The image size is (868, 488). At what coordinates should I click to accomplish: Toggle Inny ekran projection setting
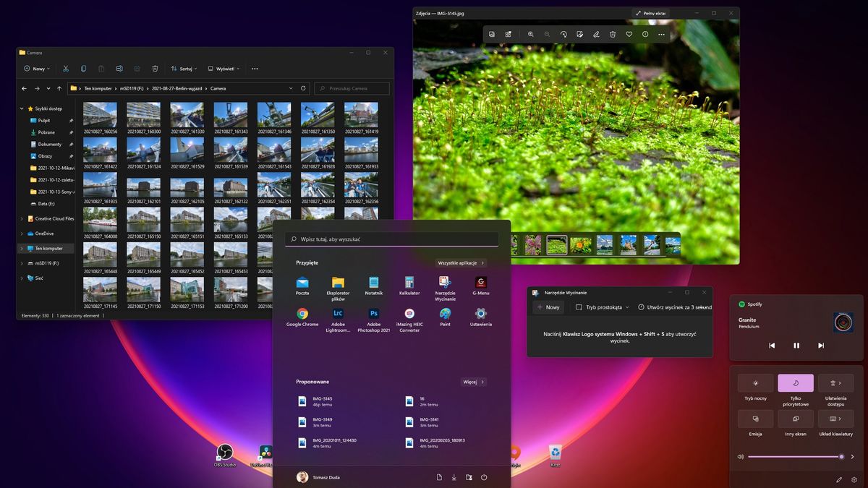click(x=796, y=419)
